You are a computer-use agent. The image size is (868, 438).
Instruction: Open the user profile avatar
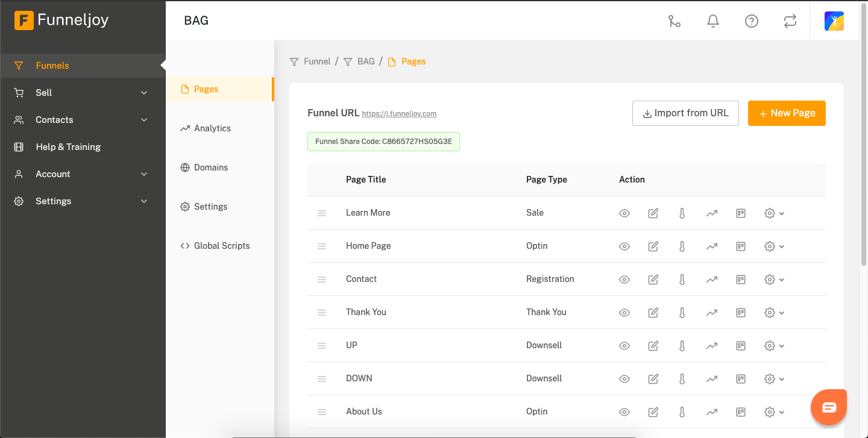tap(834, 21)
